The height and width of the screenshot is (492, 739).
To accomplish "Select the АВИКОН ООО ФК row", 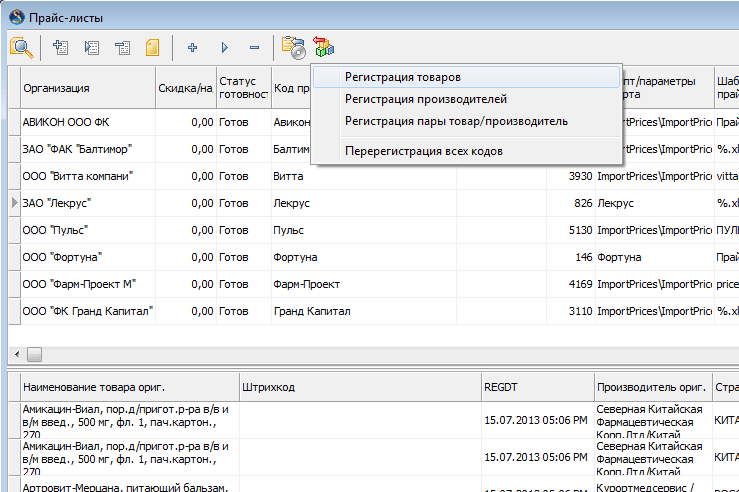I will pyautogui.click(x=373, y=123).
